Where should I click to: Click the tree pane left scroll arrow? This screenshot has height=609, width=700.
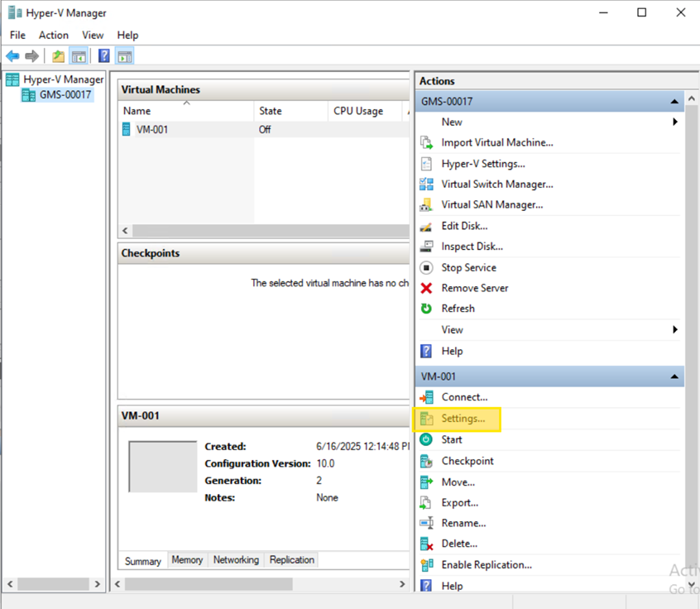[10, 584]
